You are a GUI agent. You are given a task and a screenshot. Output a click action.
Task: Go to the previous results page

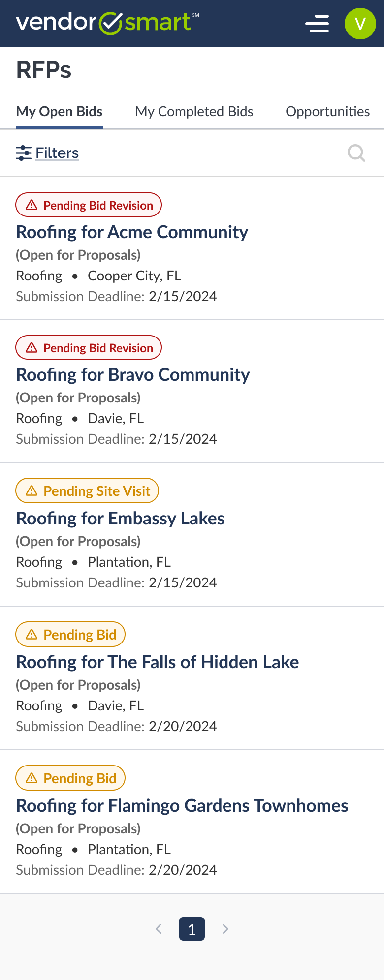click(x=159, y=929)
